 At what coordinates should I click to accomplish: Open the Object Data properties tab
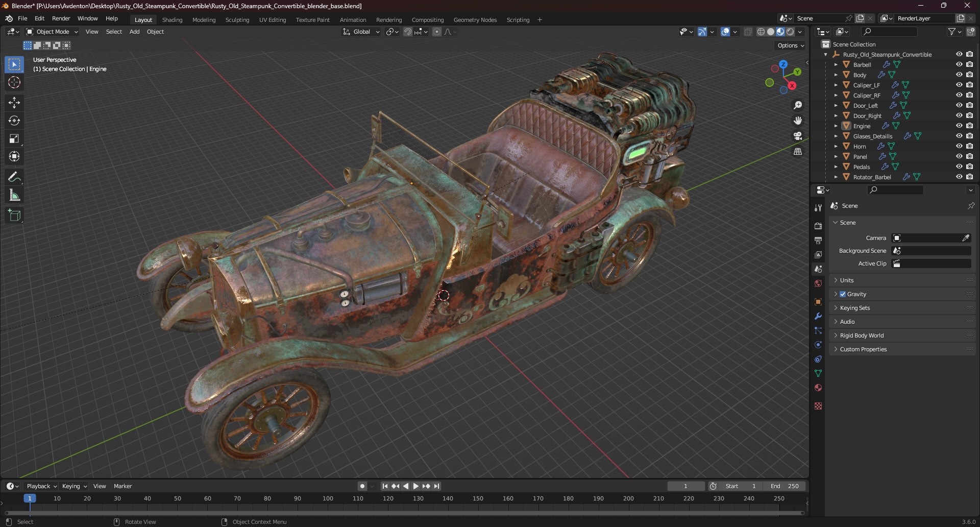point(818,373)
